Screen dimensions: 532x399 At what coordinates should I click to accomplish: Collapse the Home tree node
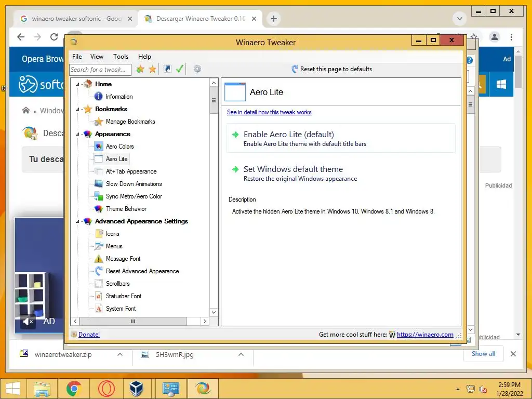(77, 84)
